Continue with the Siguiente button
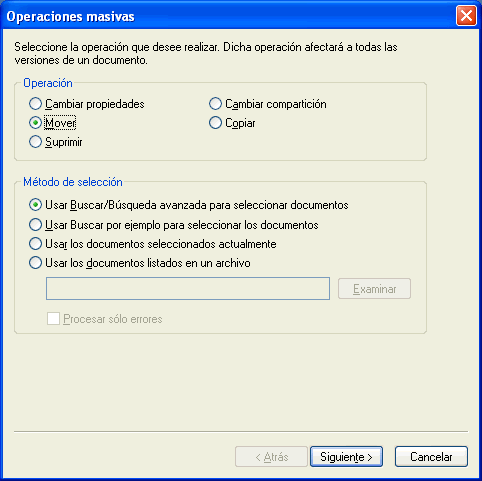Screen dimensions: 482x481 [x=346, y=457]
